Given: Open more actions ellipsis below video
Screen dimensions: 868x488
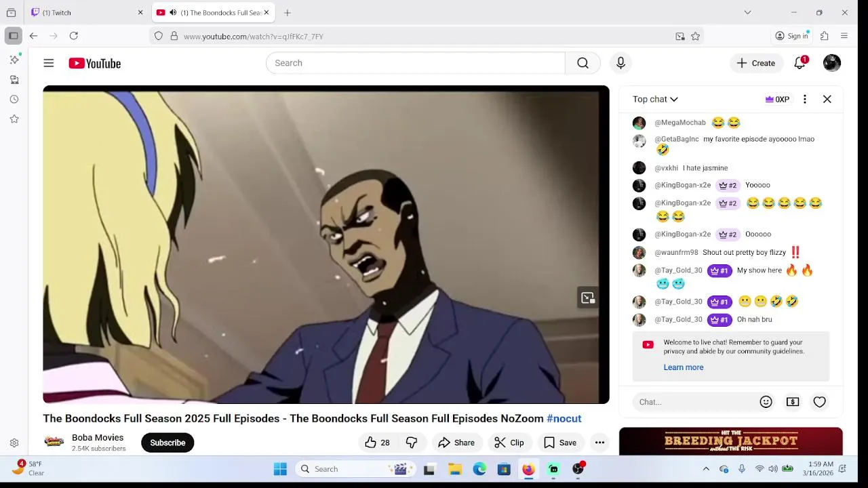Looking at the screenshot, I should (x=599, y=443).
